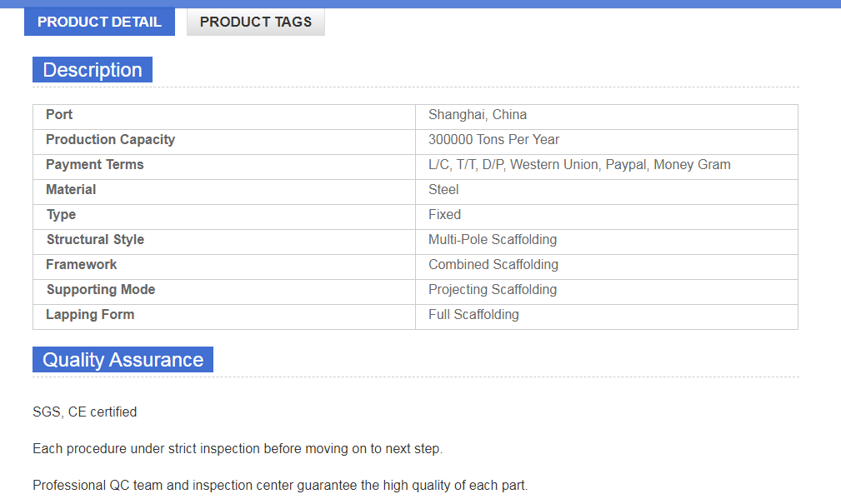Click the Professional QC team paragraph
841x504 pixels.
tap(280, 485)
